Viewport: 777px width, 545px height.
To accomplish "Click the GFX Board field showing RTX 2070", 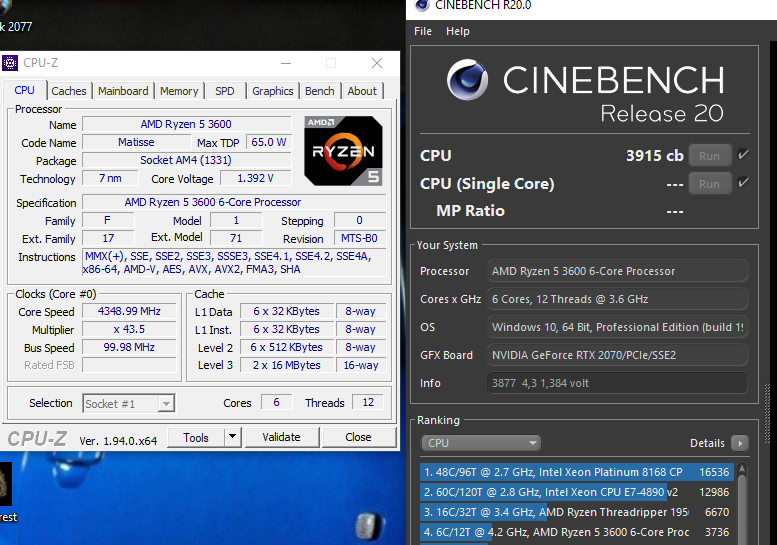I will coord(617,355).
